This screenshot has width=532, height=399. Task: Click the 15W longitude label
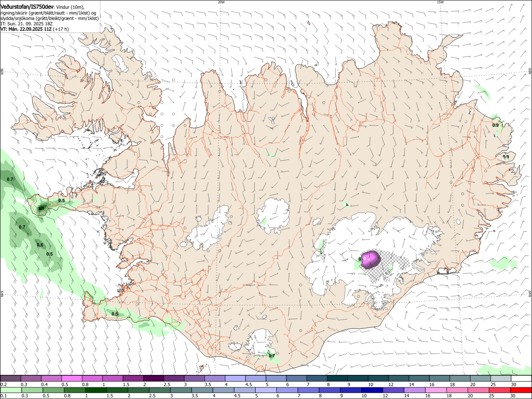[440, 2]
